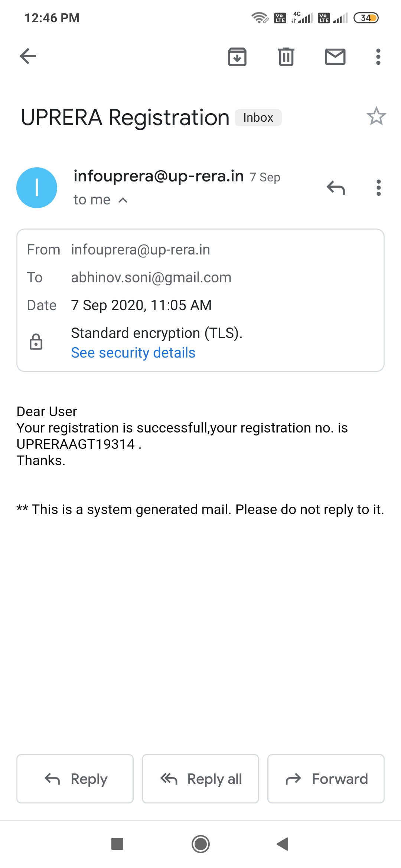This screenshot has height=868, width=401.
Task: Tap sender name infouprera@up-rera.in header
Action: click(159, 176)
